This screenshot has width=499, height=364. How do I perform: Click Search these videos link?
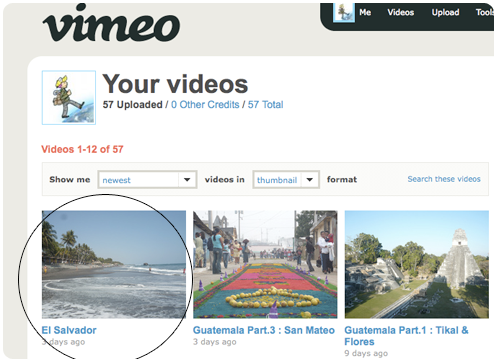click(444, 179)
